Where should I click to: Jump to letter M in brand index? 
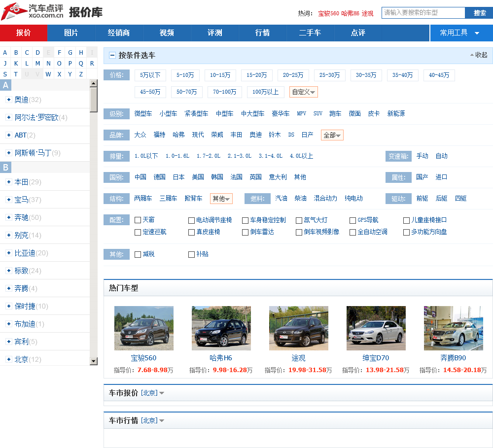(x=38, y=64)
